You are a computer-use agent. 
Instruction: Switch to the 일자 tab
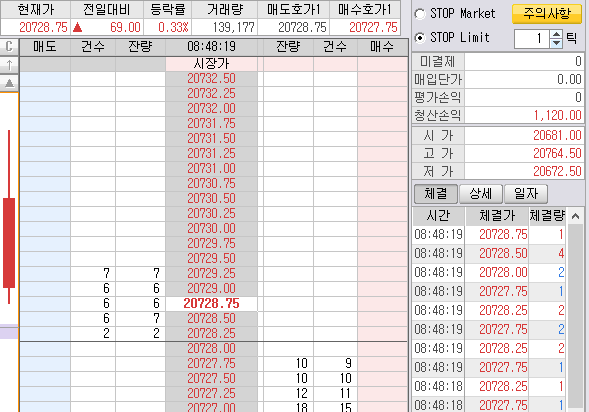tap(526, 194)
